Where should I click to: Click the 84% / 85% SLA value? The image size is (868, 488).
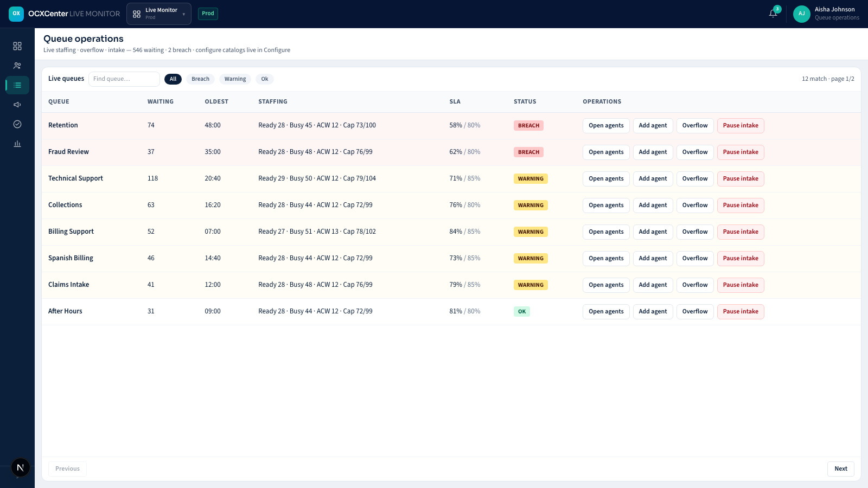464,232
